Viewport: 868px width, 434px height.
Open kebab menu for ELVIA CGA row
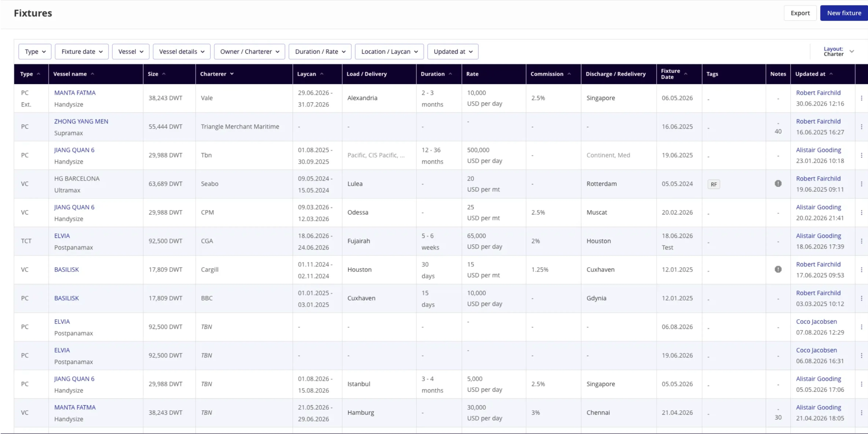tap(861, 241)
